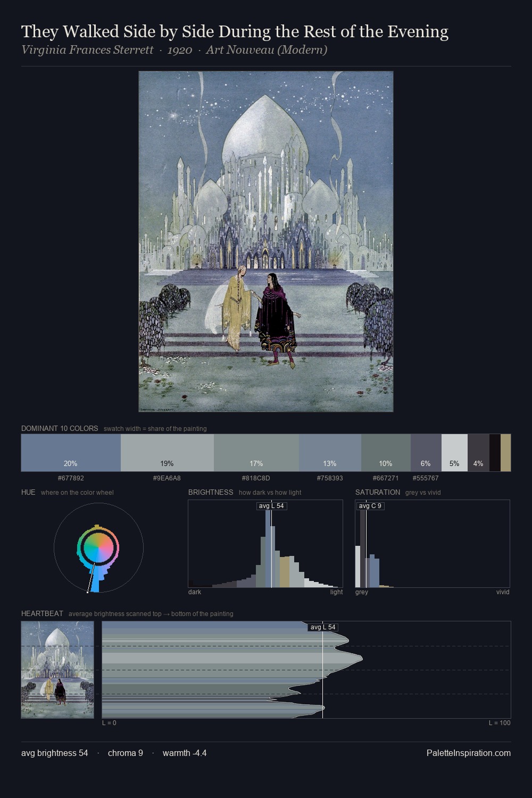Click avg L 54 label in brightness chart
This screenshot has width=532, height=798.
(x=271, y=506)
